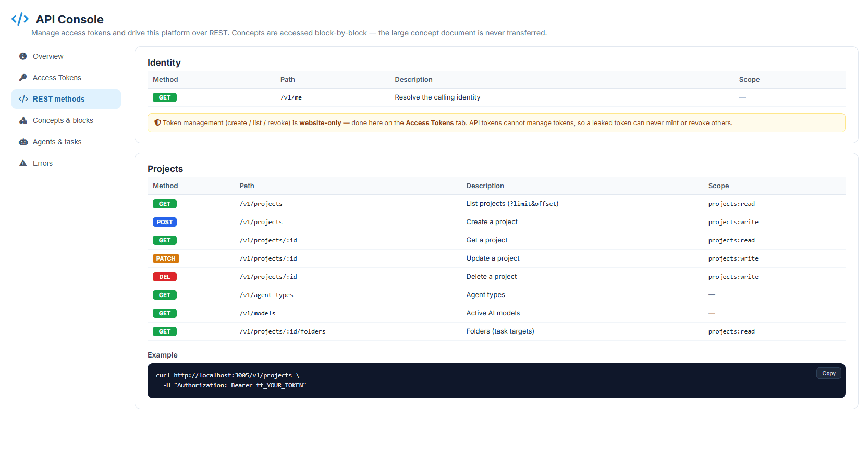Click the red DEL method badge
Viewport: 868px width, 468px height.
(165, 277)
